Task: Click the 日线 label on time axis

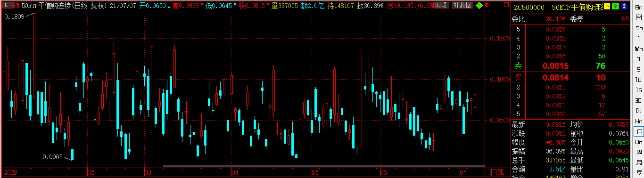Action: [497, 172]
